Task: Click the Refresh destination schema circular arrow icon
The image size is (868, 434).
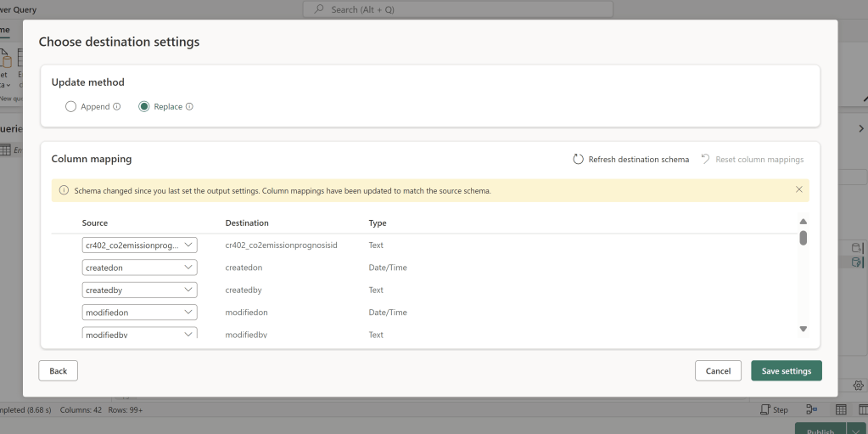Action: coord(579,159)
